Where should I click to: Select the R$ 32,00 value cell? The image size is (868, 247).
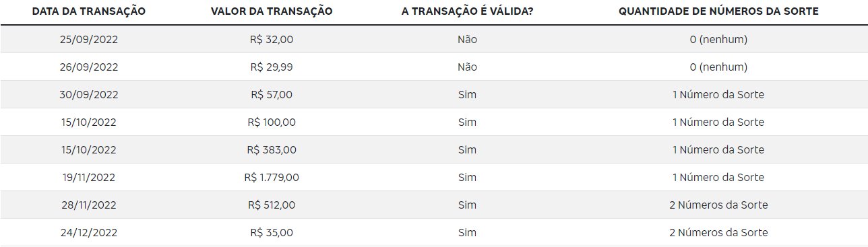tap(271, 40)
